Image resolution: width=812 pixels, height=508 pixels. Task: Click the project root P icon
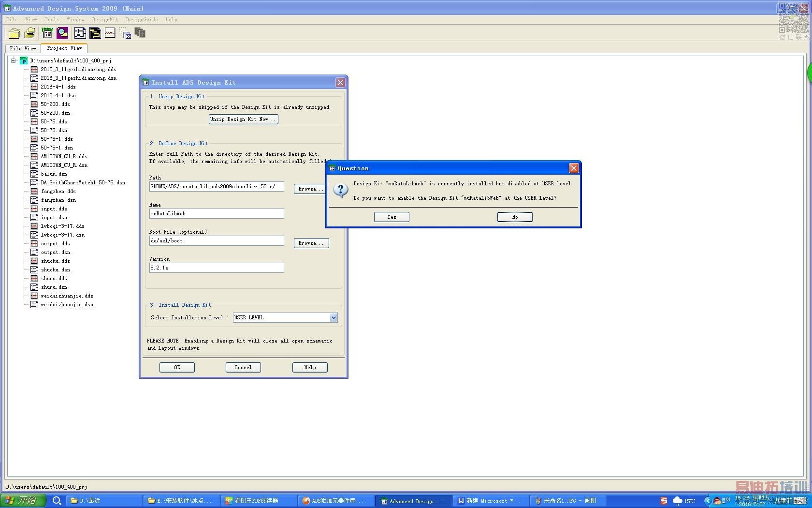click(23, 61)
